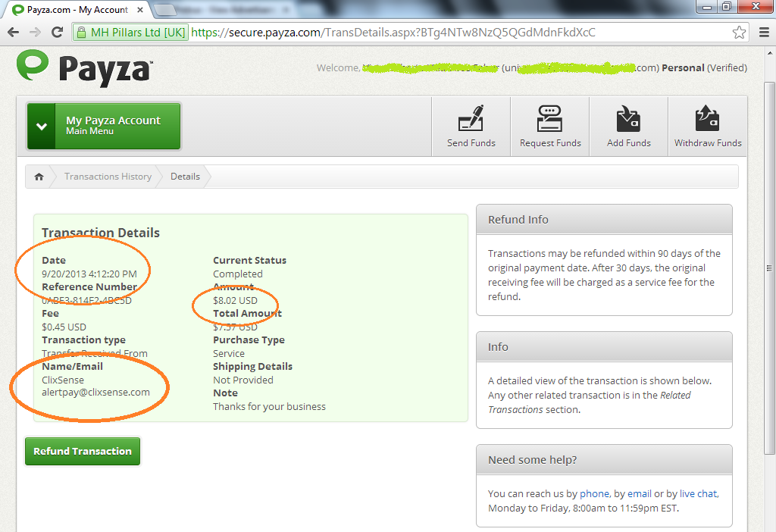Screen dimensions: 776x532
Task: Click the Payza logo
Action: coord(84,69)
